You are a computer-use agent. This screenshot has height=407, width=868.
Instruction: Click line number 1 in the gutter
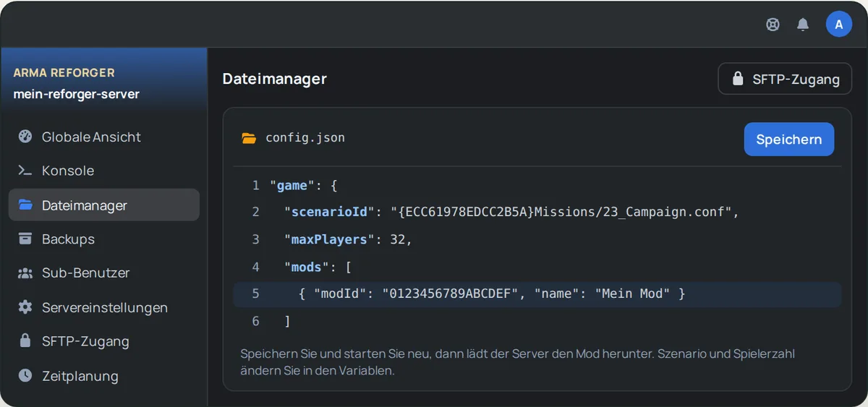click(255, 186)
